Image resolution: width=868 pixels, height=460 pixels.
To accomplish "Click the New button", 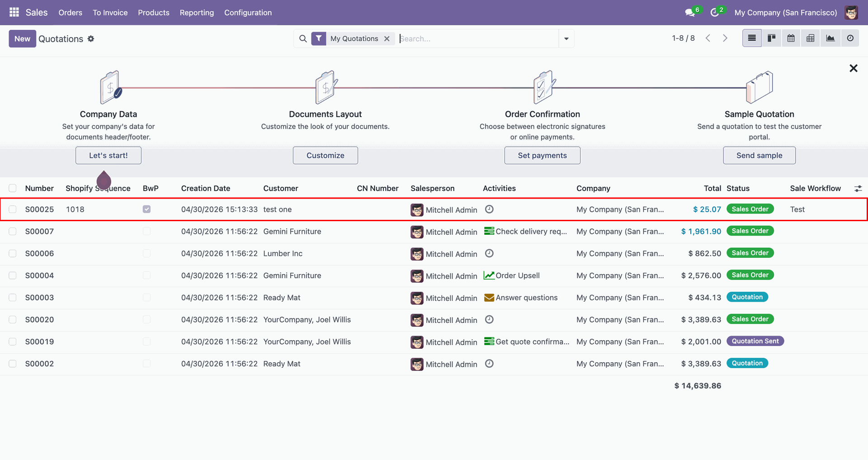I will 22,39.
